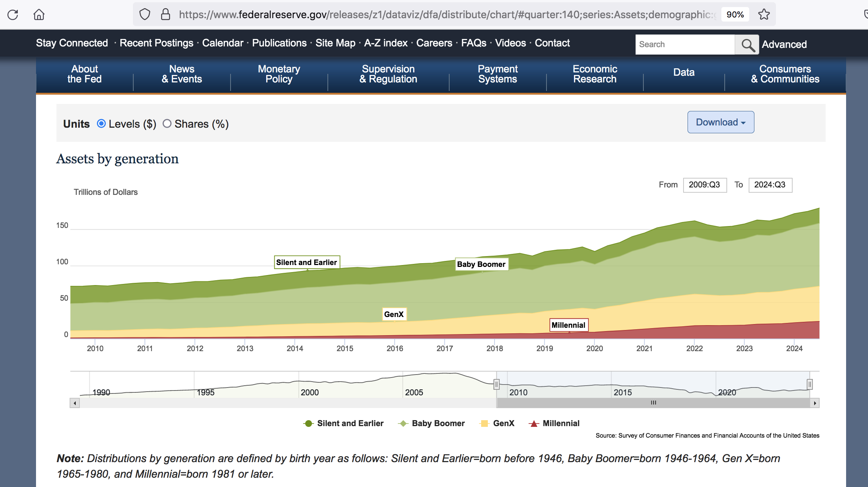The image size is (868, 487).
Task: Open the To date box 2024:Q3
Action: (770, 185)
